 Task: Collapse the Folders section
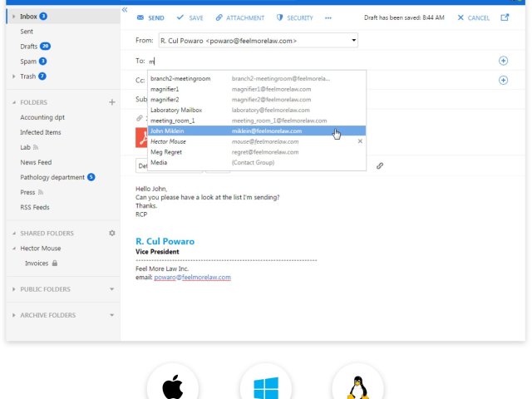pos(14,102)
